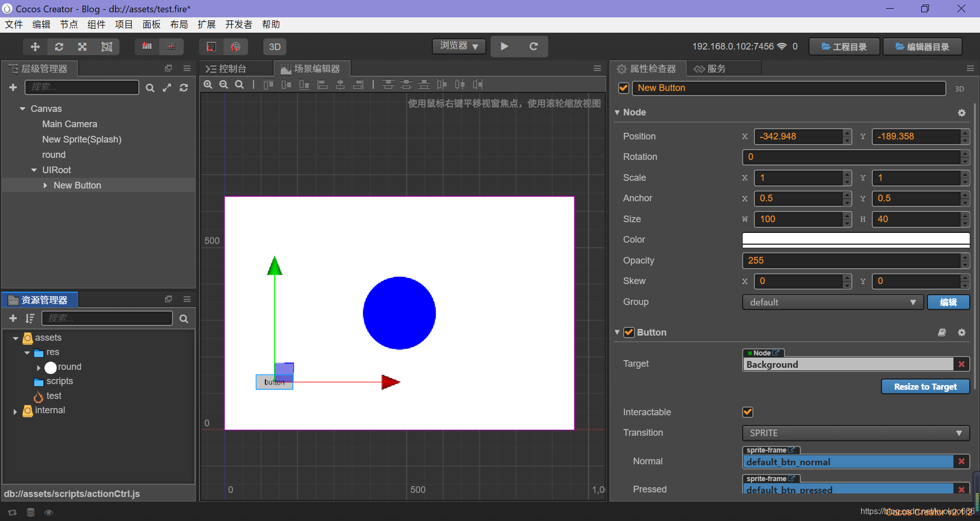Open Button component help document

click(x=942, y=333)
